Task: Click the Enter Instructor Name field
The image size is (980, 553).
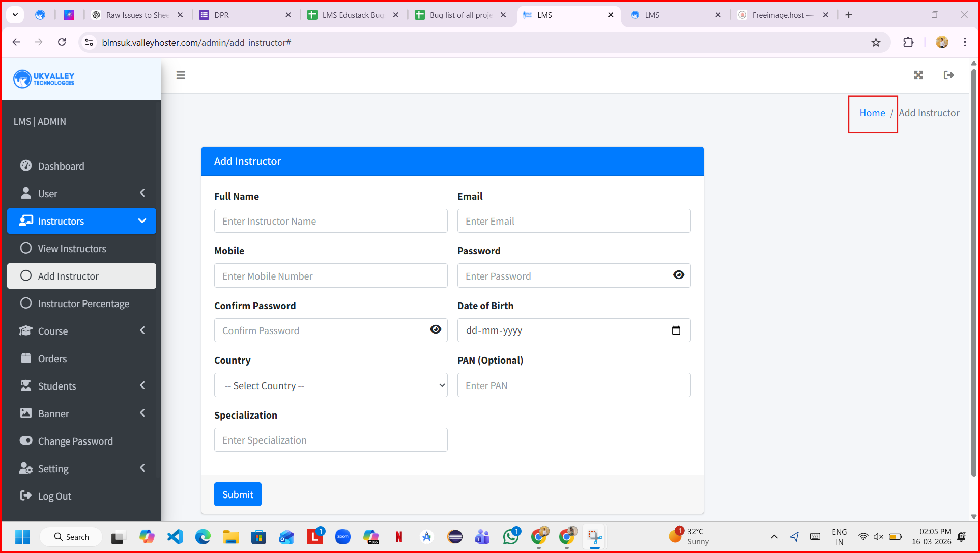Action: [331, 221]
